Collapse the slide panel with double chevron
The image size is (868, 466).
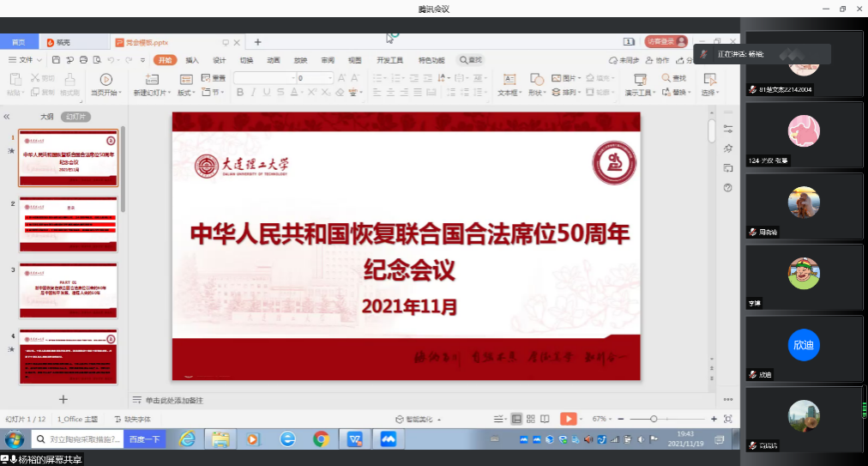tap(7, 117)
